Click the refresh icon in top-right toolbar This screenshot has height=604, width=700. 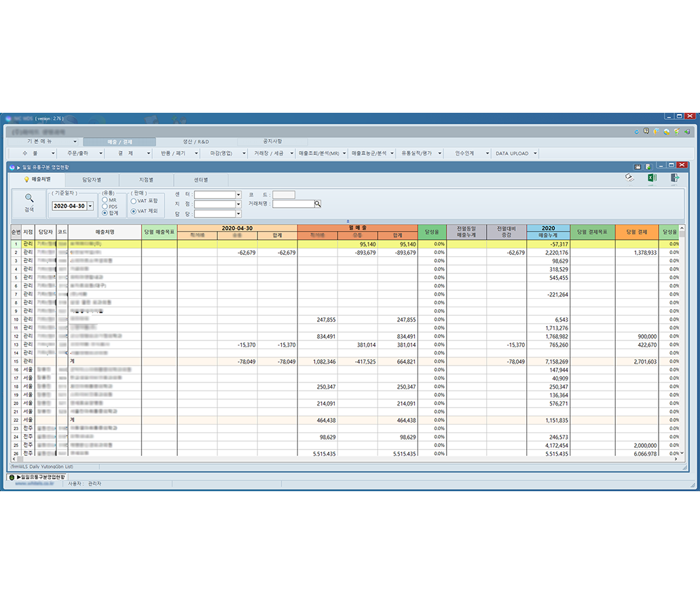[635, 132]
